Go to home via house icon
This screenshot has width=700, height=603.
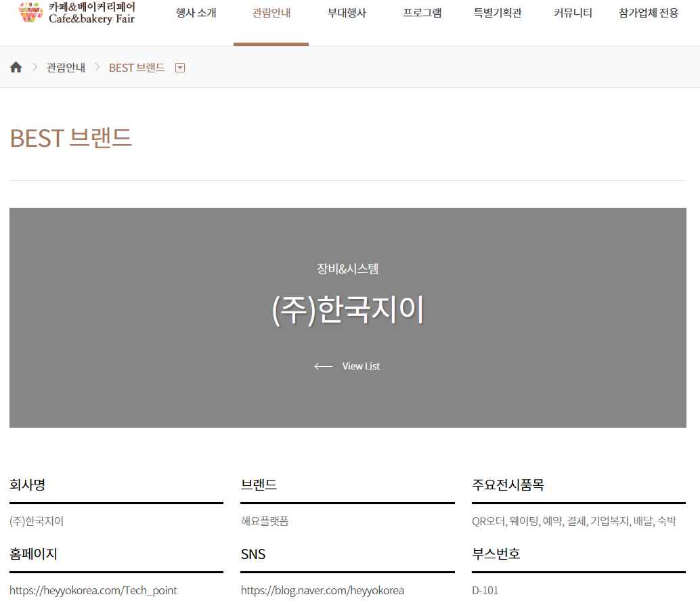pos(16,68)
